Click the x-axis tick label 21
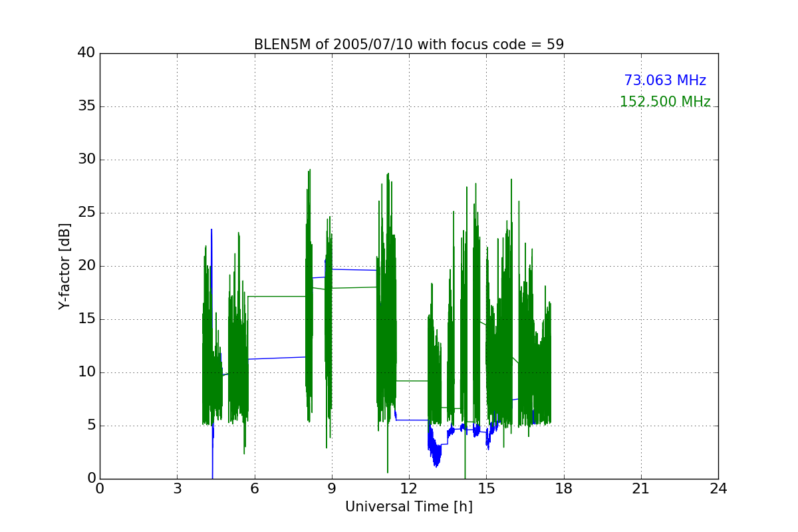798x532 pixels. [641, 488]
